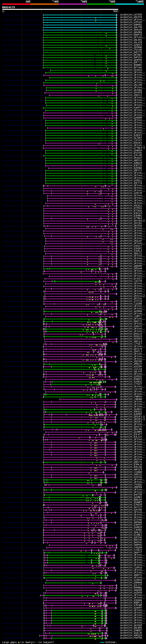Select label UniRef100_Q551H4
The height and width of the screenshot is (644, 146).
[x=131, y=268]
